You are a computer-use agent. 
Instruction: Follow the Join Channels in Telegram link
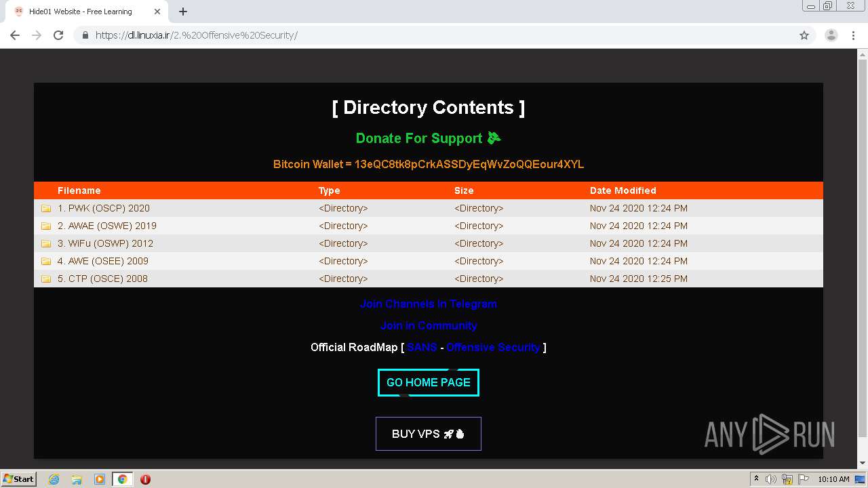coord(429,304)
